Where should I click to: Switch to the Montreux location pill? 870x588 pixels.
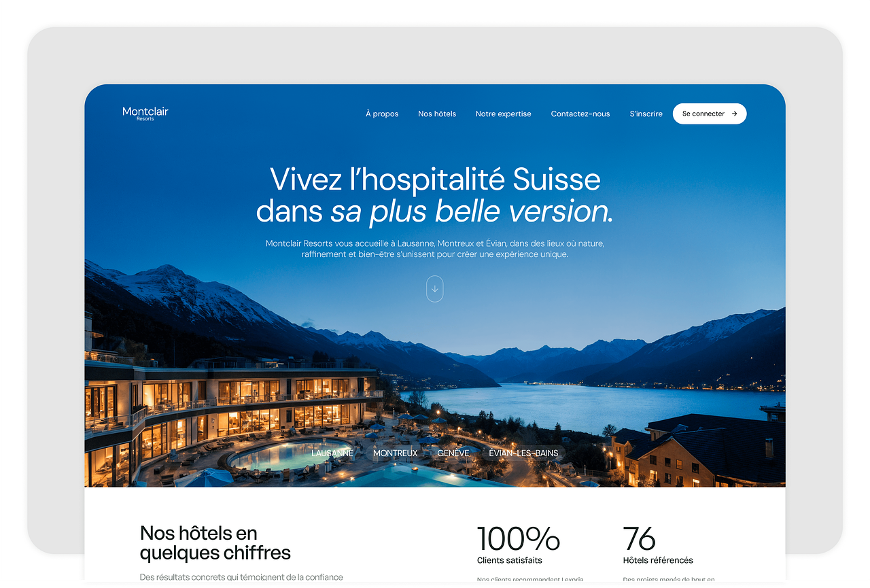click(396, 453)
